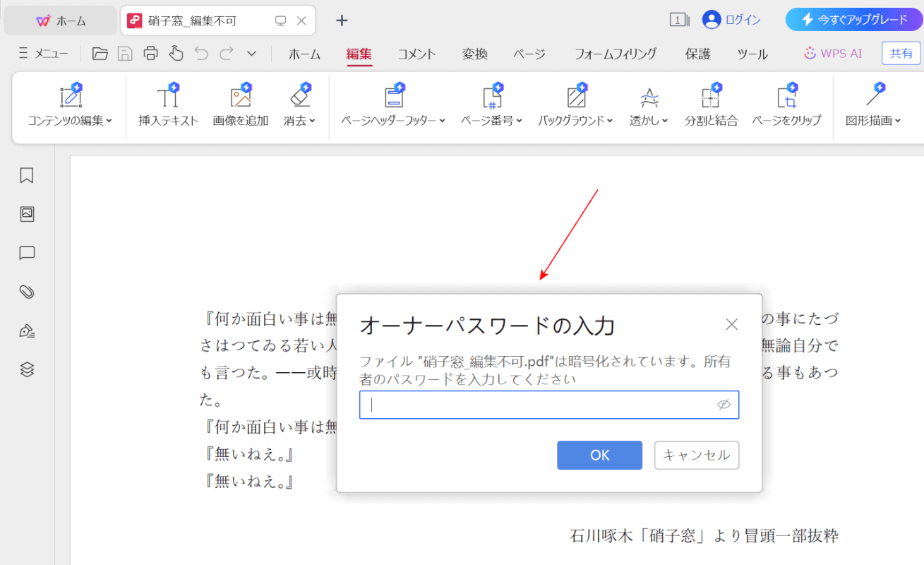Image resolution: width=924 pixels, height=565 pixels.
Task: Confirm password with OK button
Action: click(x=599, y=456)
